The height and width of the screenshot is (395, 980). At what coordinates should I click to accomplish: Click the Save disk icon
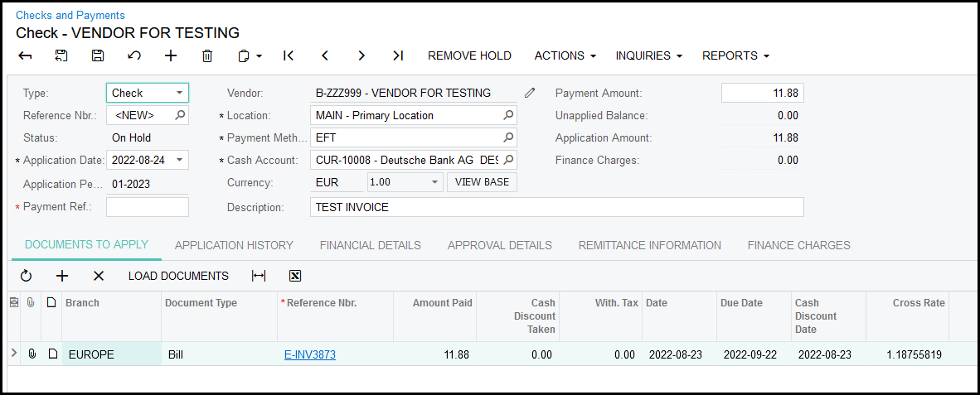(98, 55)
